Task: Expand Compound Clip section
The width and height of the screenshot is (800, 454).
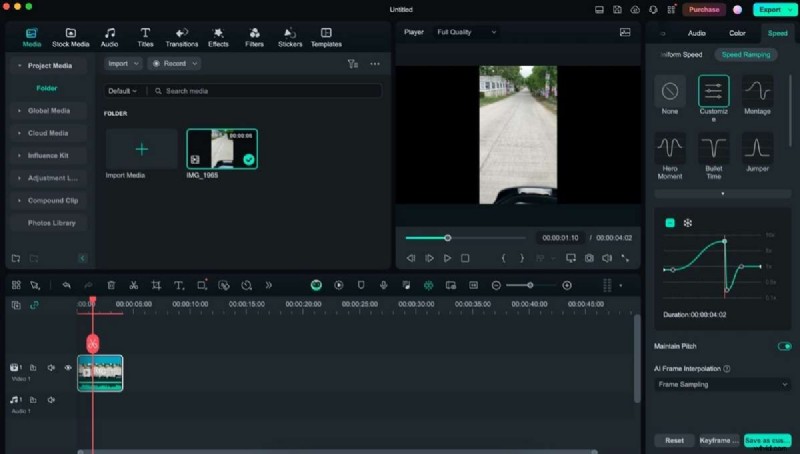Action: (19, 200)
